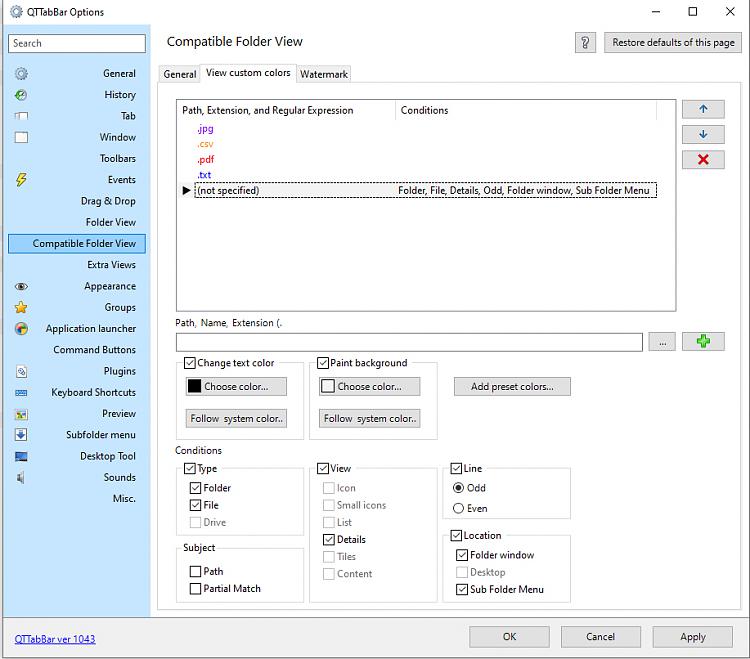Open help with question mark button
This screenshot has height=659, width=750.
click(x=585, y=43)
